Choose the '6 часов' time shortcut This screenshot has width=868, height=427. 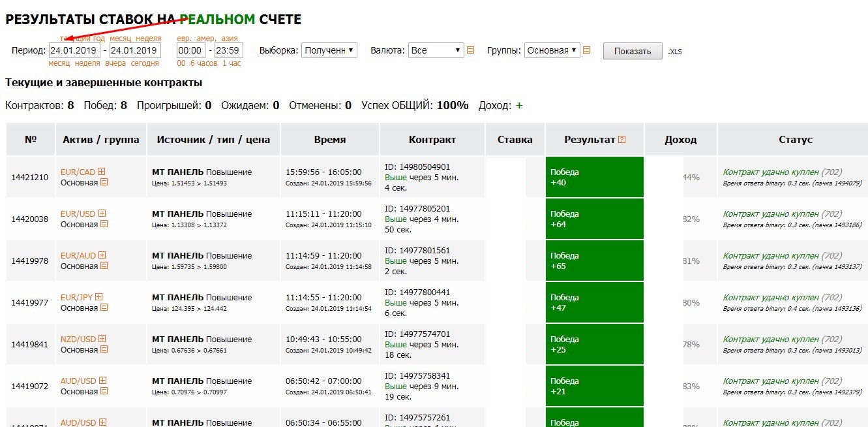click(204, 63)
